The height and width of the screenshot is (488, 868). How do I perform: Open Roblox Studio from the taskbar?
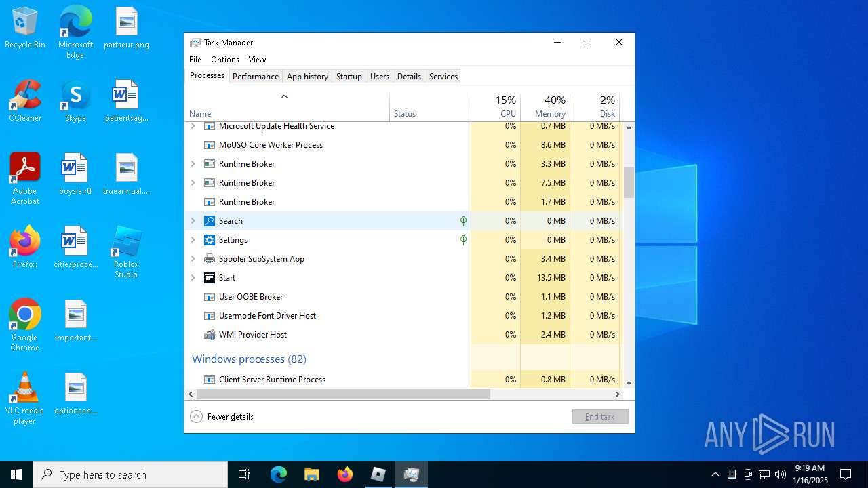378,474
